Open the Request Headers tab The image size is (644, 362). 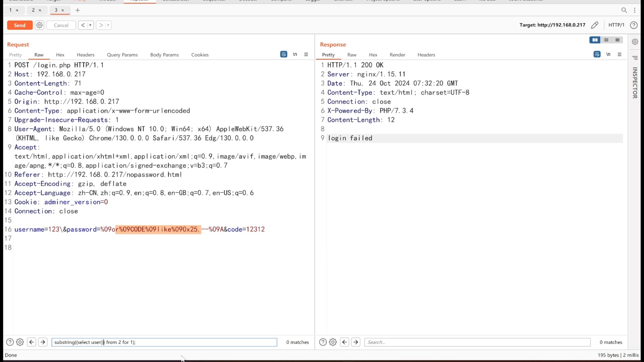(86, 55)
